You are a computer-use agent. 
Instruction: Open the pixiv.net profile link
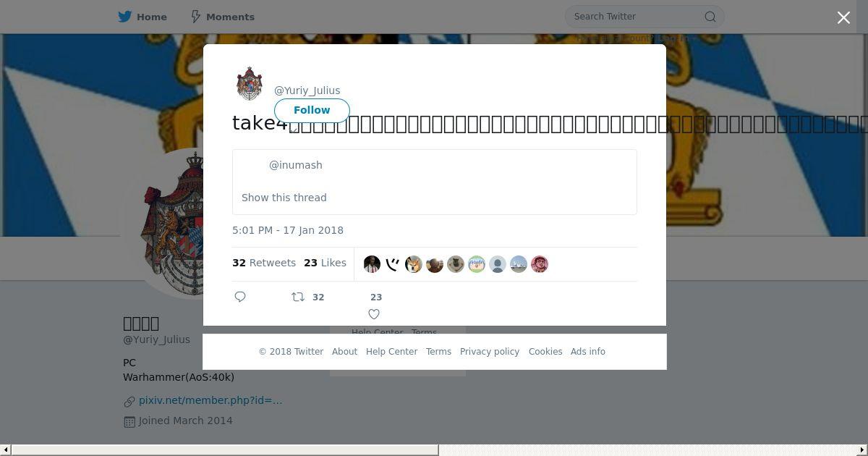210,400
